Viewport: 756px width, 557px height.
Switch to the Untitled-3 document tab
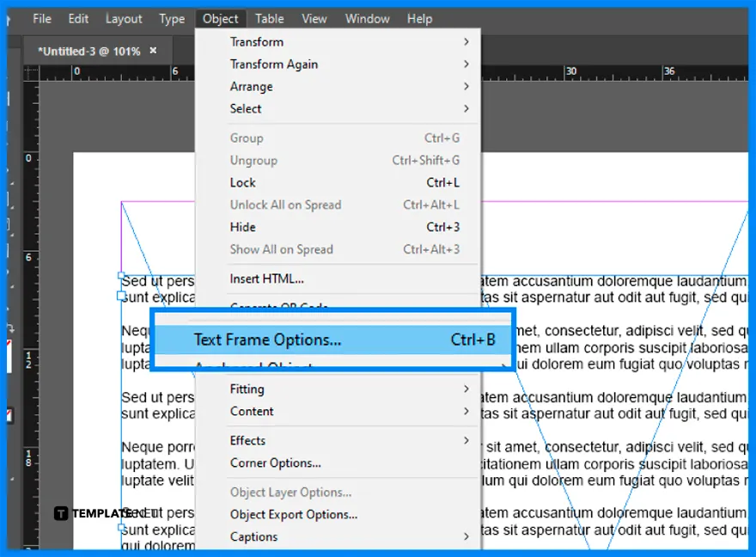(89, 50)
